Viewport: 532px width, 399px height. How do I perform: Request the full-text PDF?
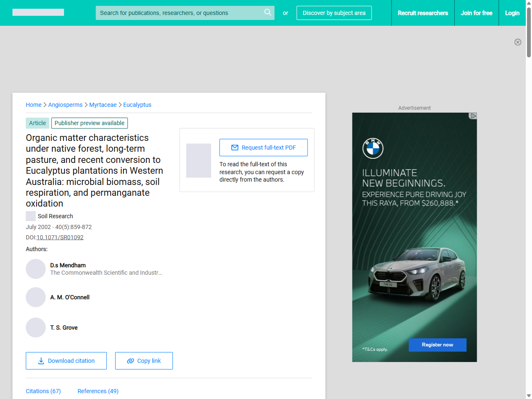264,148
